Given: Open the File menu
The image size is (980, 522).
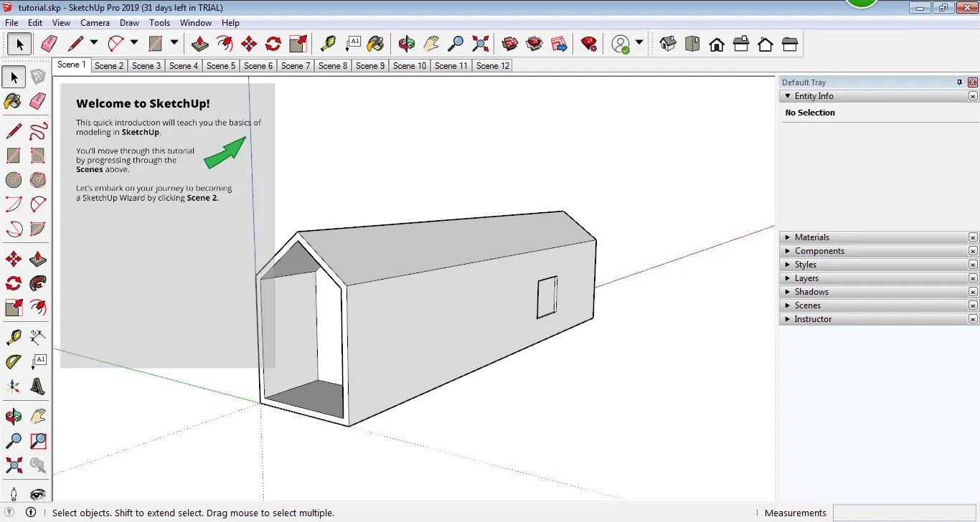Looking at the screenshot, I should [x=11, y=23].
